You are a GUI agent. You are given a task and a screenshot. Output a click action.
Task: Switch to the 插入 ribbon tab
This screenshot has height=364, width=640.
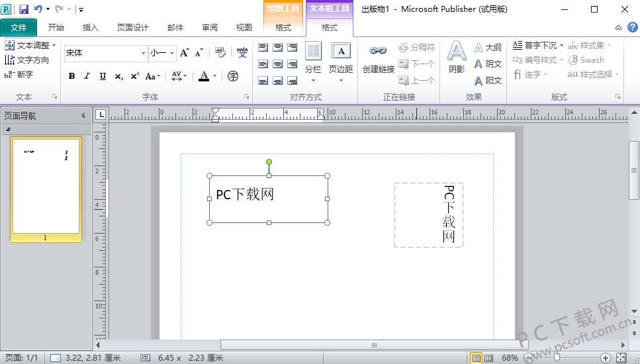click(x=90, y=28)
